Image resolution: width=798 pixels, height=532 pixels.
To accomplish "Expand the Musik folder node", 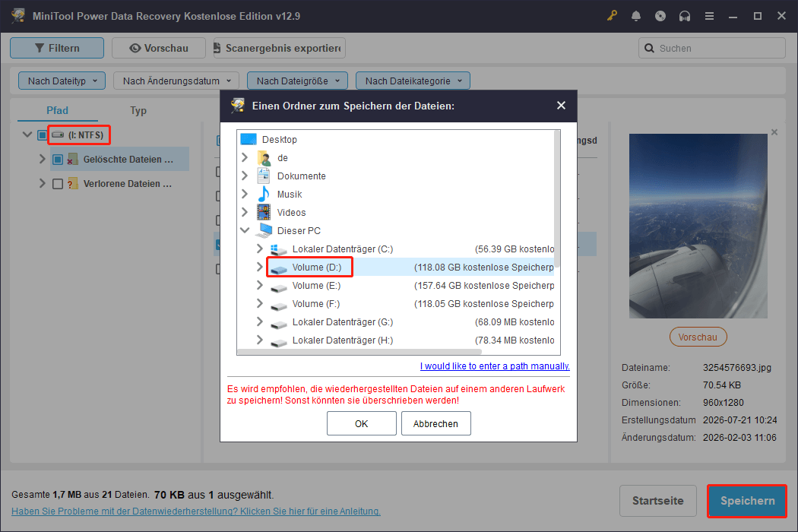I will pyautogui.click(x=245, y=194).
